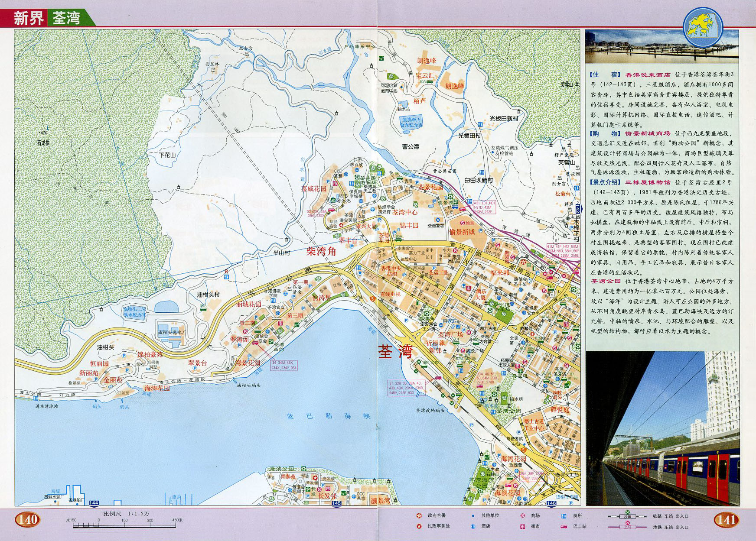Screen dimensions: 756x541
Task: Click the 地铁 metro station legend symbol
Action: click(627, 527)
